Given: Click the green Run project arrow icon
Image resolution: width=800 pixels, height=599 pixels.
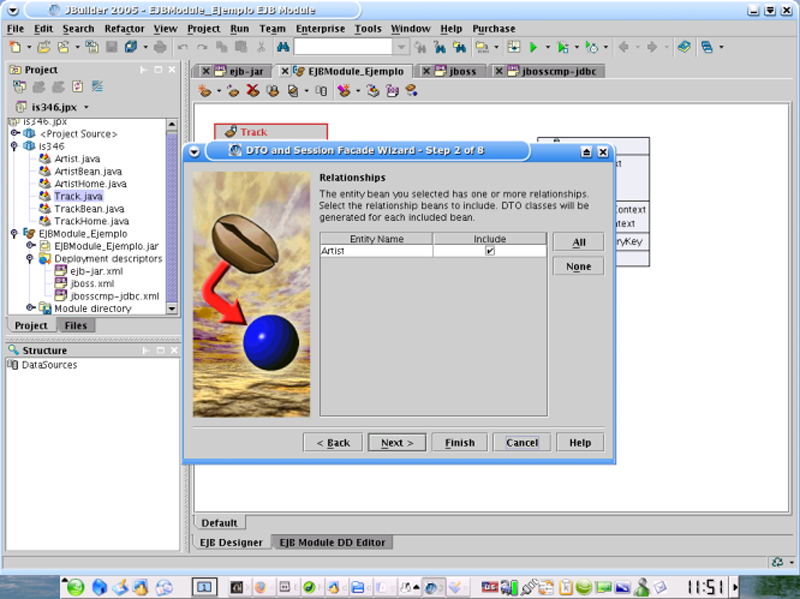Looking at the screenshot, I should tap(534, 47).
